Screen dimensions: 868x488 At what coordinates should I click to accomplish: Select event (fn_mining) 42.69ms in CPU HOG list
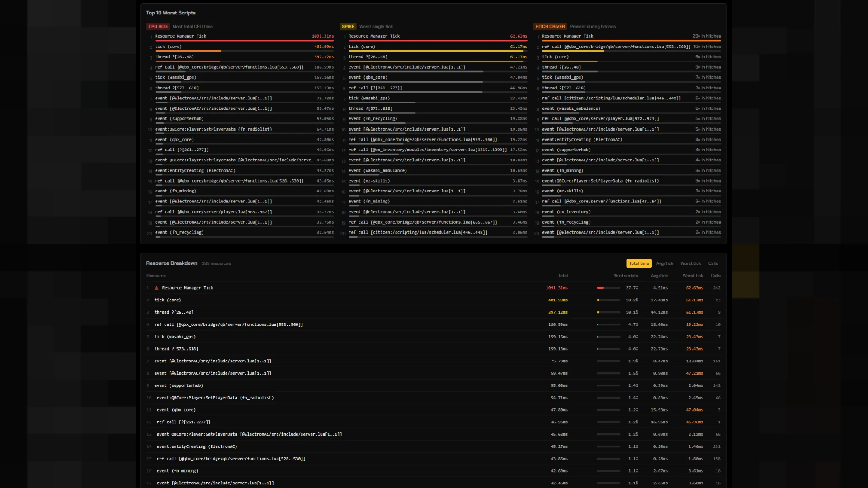[241, 192]
